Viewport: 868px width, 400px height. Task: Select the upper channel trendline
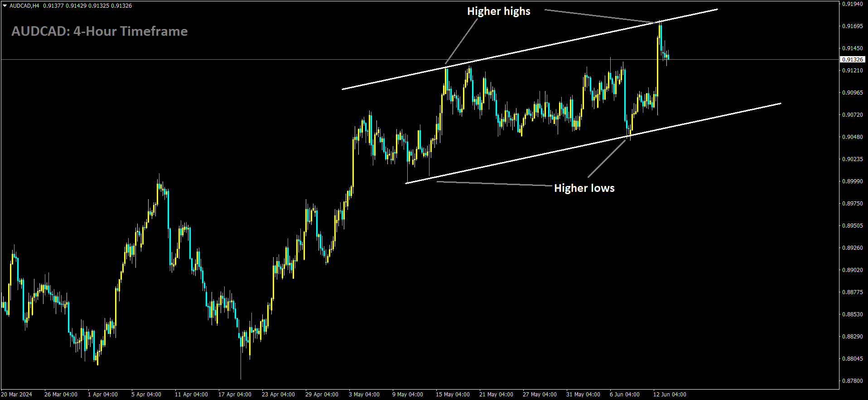[x=530, y=49]
